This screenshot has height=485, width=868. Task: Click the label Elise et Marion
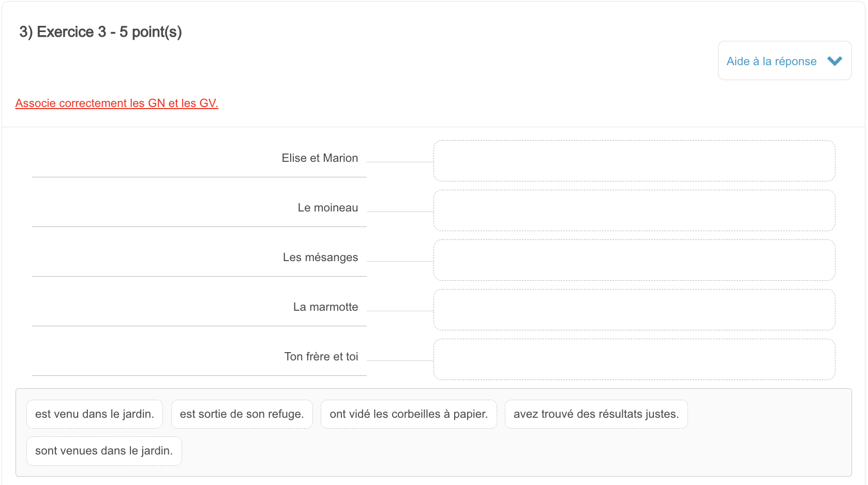pyautogui.click(x=320, y=158)
